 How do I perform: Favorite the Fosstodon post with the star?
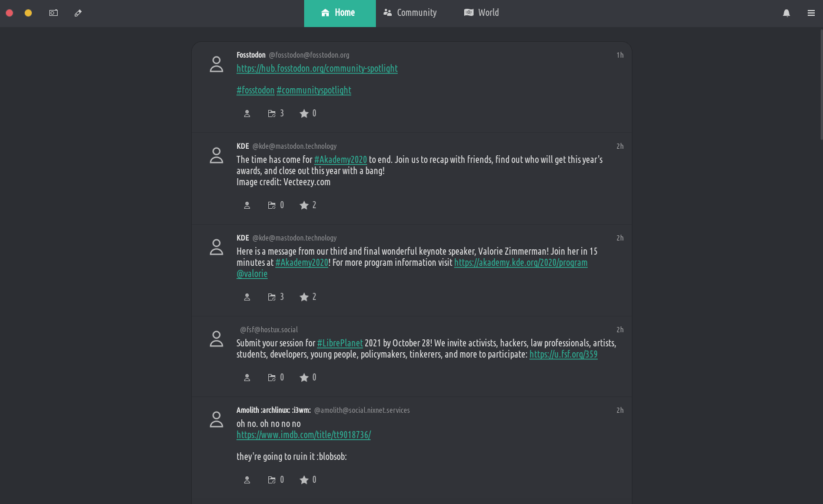pyautogui.click(x=304, y=114)
